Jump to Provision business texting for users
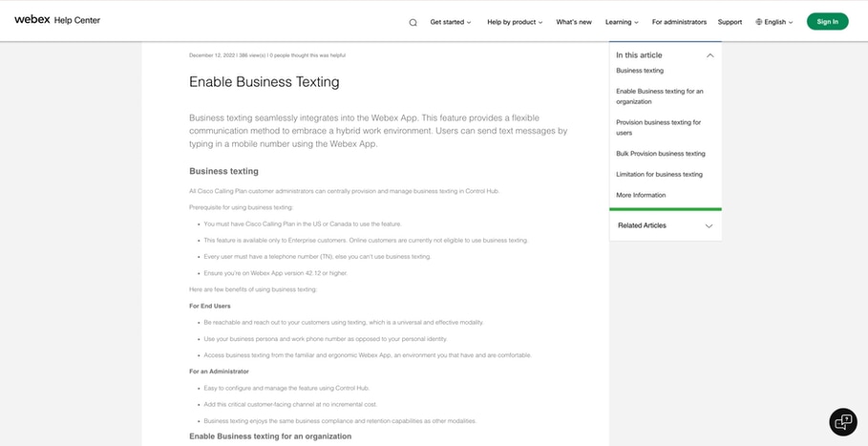This screenshot has width=868, height=446. (x=658, y=127)
